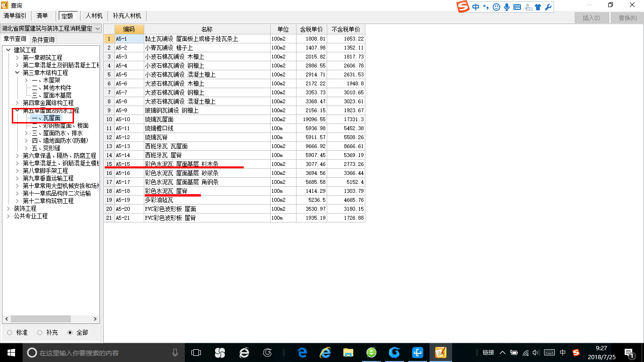Click the Sogou input method logo

pos(463,7)
